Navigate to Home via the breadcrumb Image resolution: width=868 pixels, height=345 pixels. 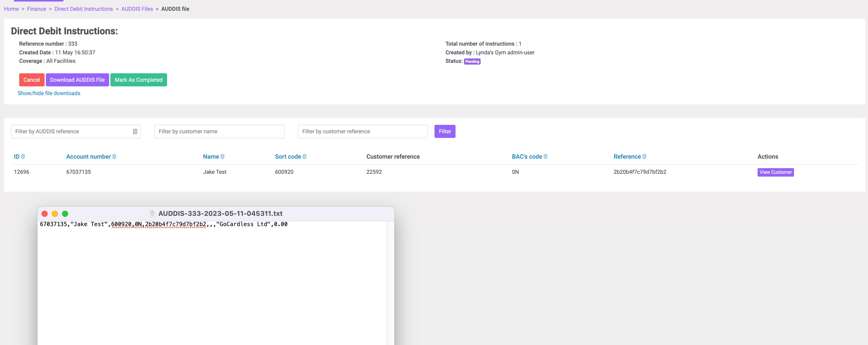click(11, 9)
